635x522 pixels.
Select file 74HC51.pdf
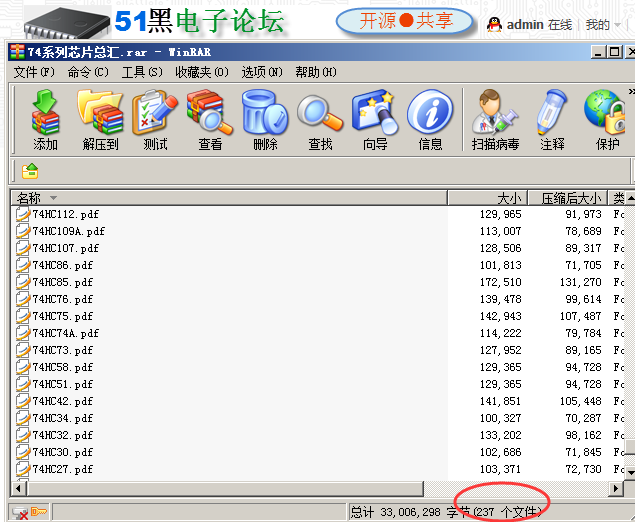(62, 384)
